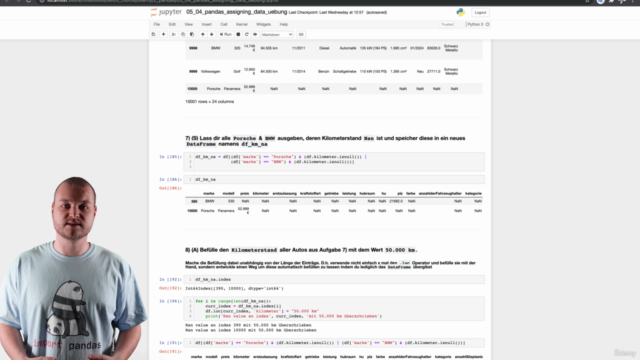The width and height of the screenshot is (640, 360).
Task: Copy selected cells icon
Action: click(x=183, y=35)
